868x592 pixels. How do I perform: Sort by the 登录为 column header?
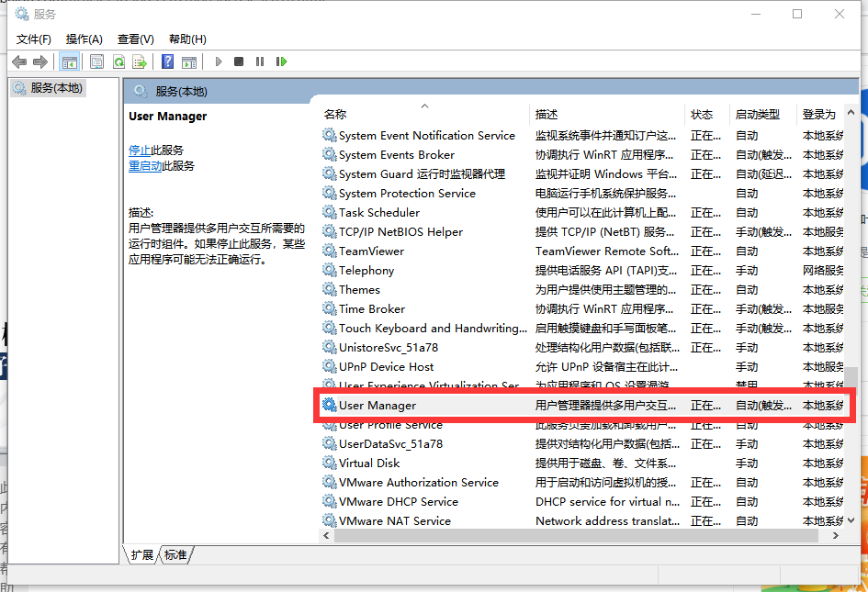coord(820,114)
